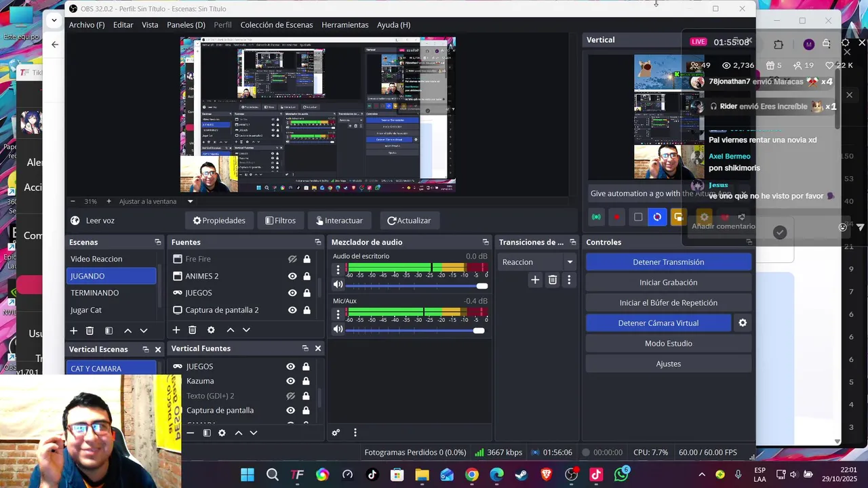Show Texto (GDI+) 2 source
This screenshot has height=488, width=868.
click(290, 396)
